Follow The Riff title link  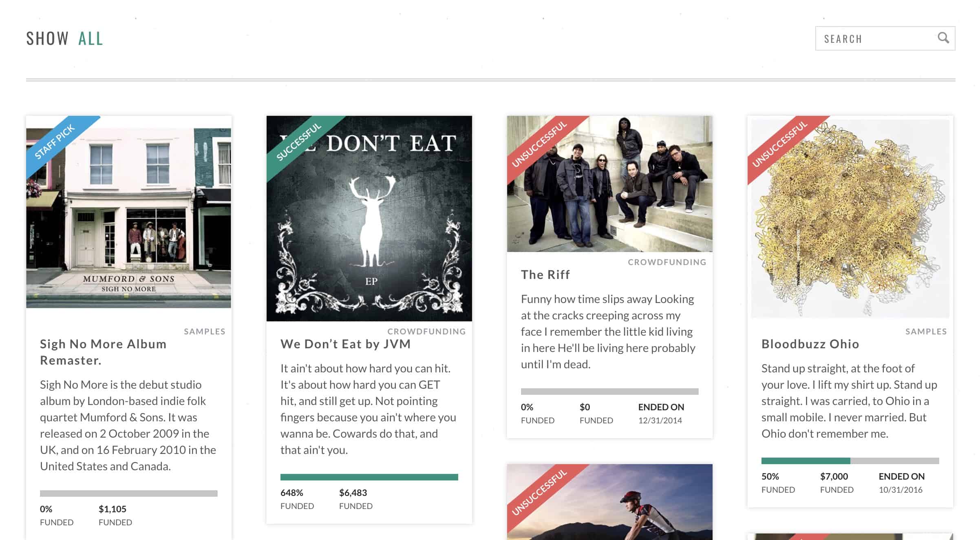[545, 274]
